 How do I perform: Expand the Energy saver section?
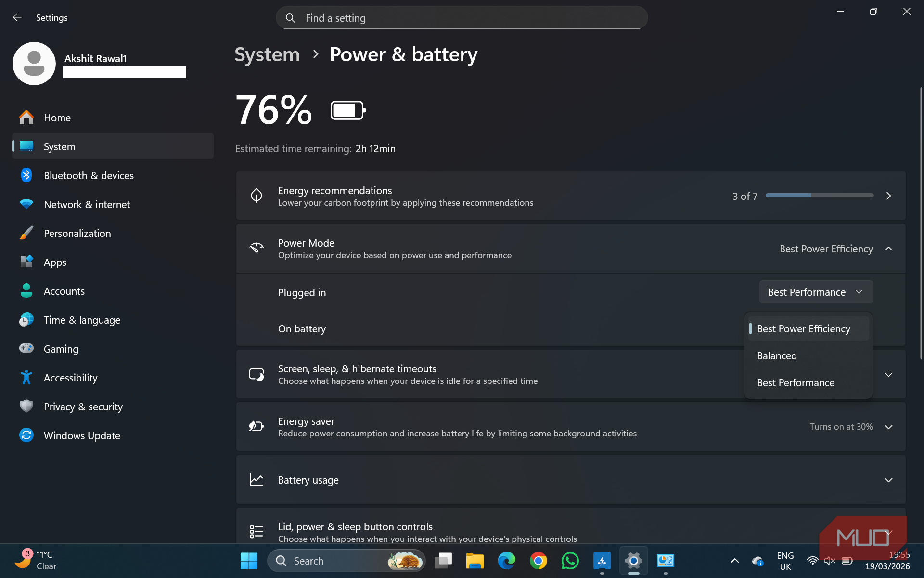888,427
